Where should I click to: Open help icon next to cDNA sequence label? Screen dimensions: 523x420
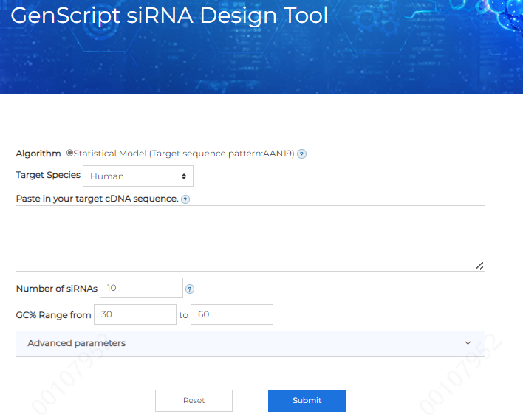tap(185, 199)
